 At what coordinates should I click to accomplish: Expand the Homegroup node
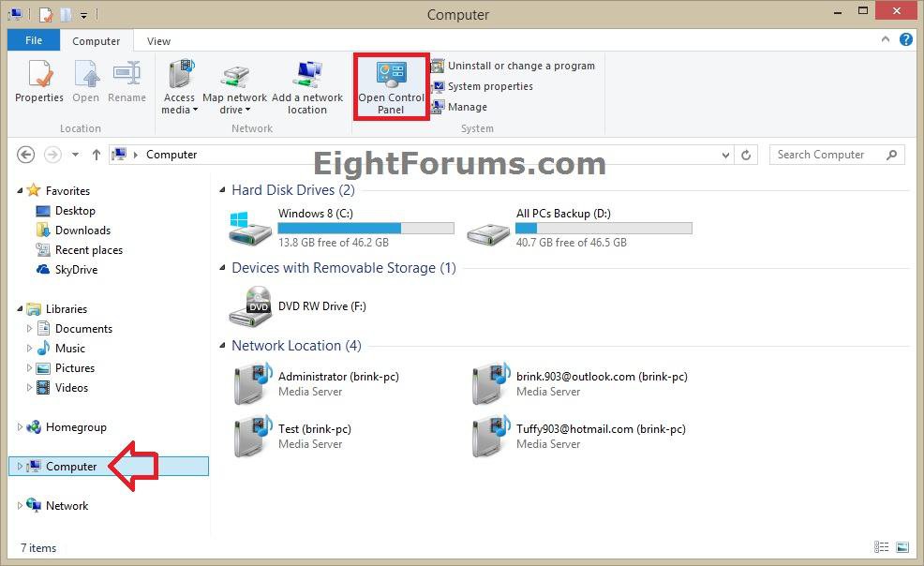click(x=20, y=427)
